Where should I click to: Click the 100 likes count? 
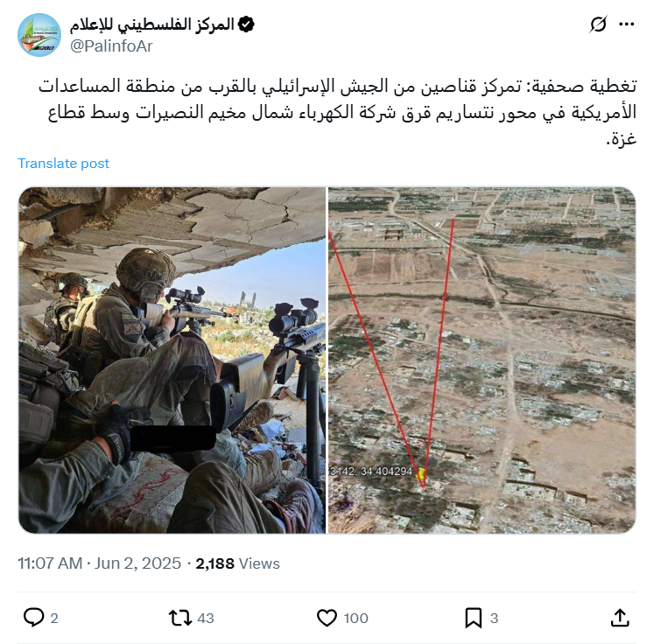[355, 618]
